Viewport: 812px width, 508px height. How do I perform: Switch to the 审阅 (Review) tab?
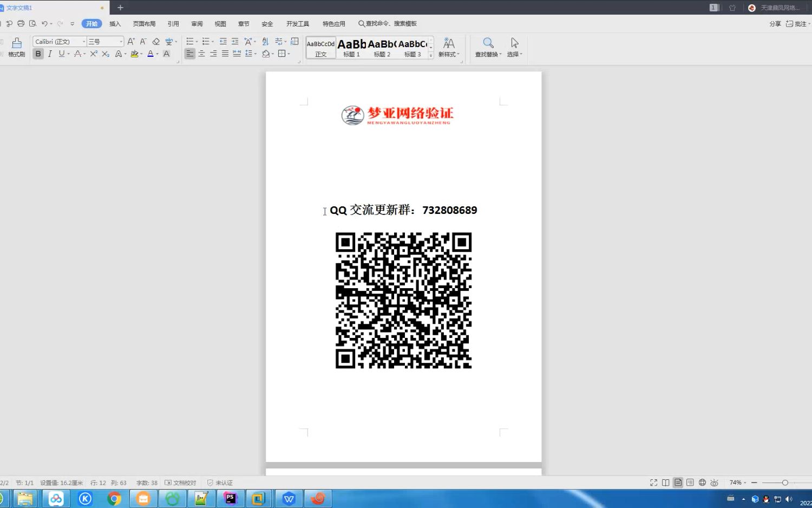point(197,24)
